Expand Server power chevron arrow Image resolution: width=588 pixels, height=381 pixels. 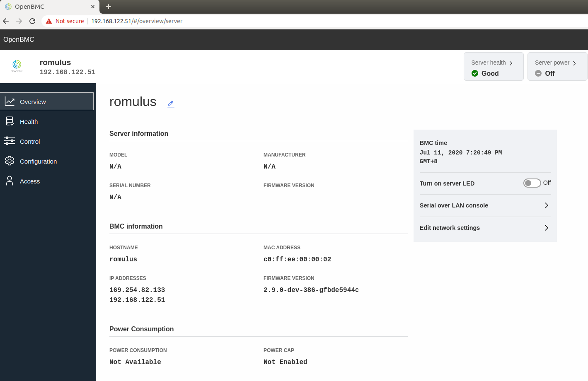point(574,63)
